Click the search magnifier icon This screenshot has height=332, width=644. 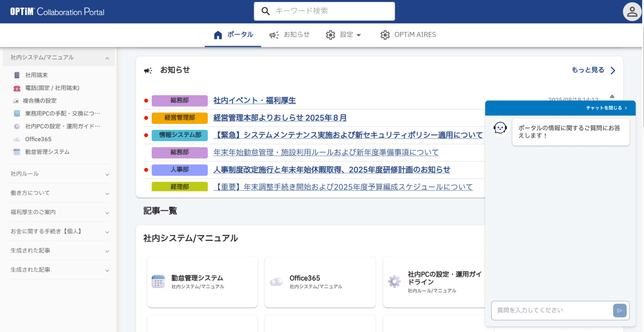266,11
